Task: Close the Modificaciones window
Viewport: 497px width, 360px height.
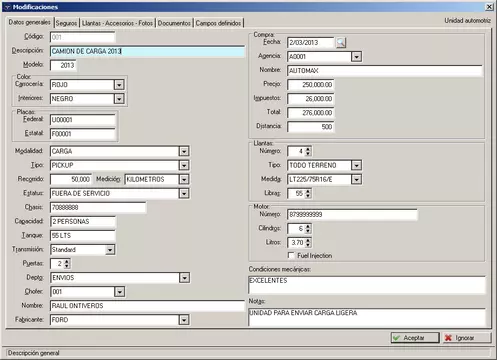Action: [489, 7]
